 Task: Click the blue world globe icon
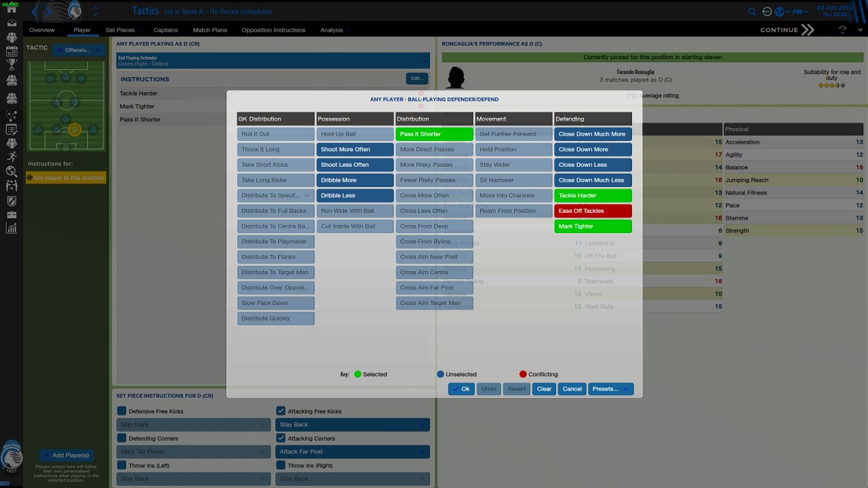781,12
